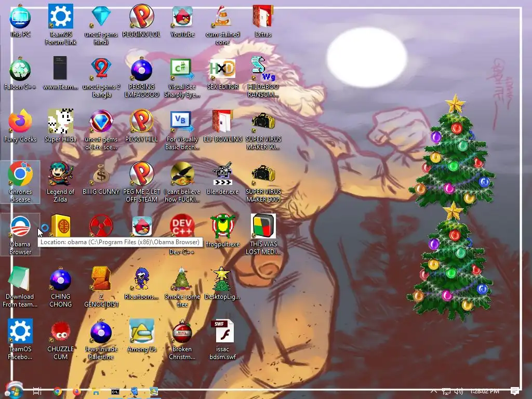Select the yellow mahjong tile icon
This screenshot has height=399, width=532.
click(60, 225)
